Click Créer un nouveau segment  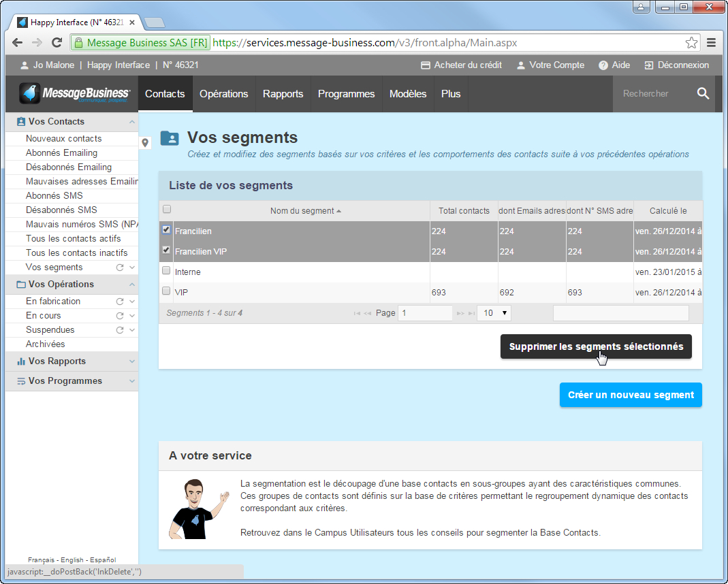pyautogui.click(x=630, y=395)
